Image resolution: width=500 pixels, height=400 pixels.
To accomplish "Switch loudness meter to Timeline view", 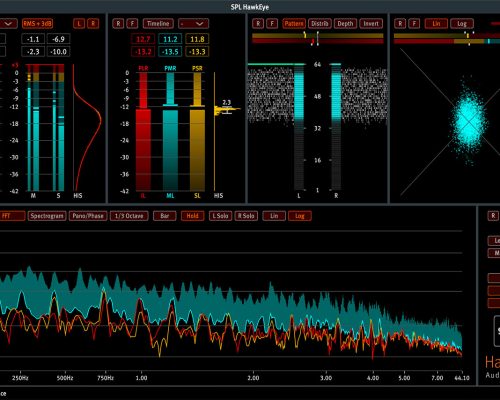I will pyautogui.click(x=158, y=24).
